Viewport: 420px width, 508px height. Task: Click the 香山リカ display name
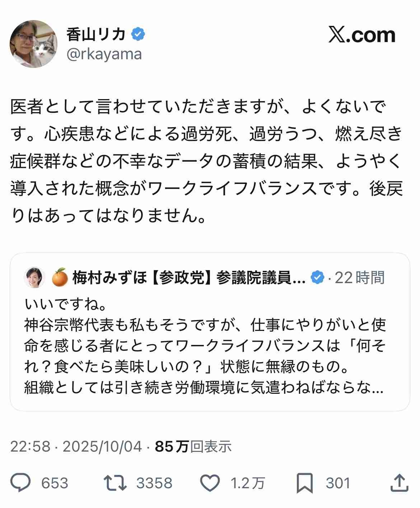[x=96, y=34]
